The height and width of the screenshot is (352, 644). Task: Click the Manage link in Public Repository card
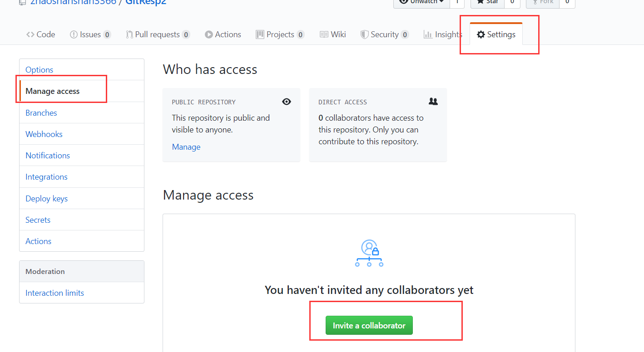[186, 147]
